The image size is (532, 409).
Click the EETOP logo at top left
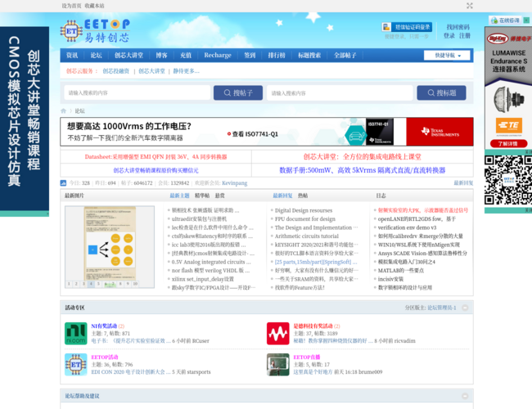pos(95,31)
